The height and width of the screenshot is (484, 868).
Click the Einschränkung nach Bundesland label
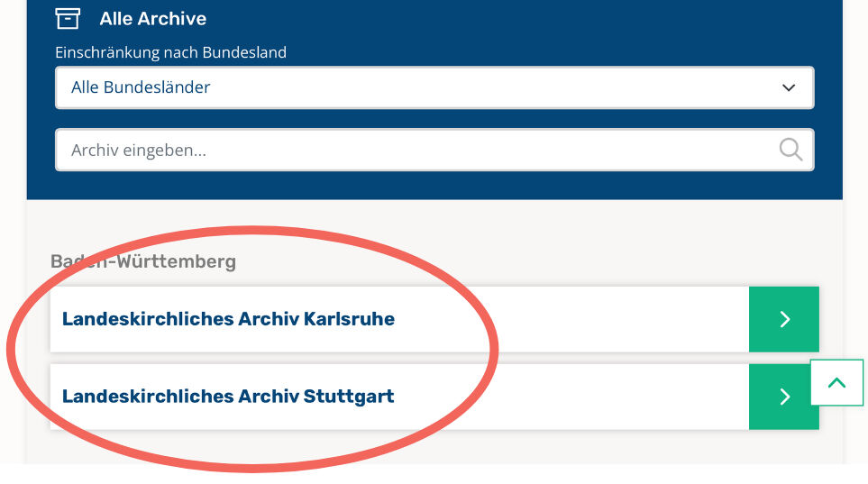point(170,52)
